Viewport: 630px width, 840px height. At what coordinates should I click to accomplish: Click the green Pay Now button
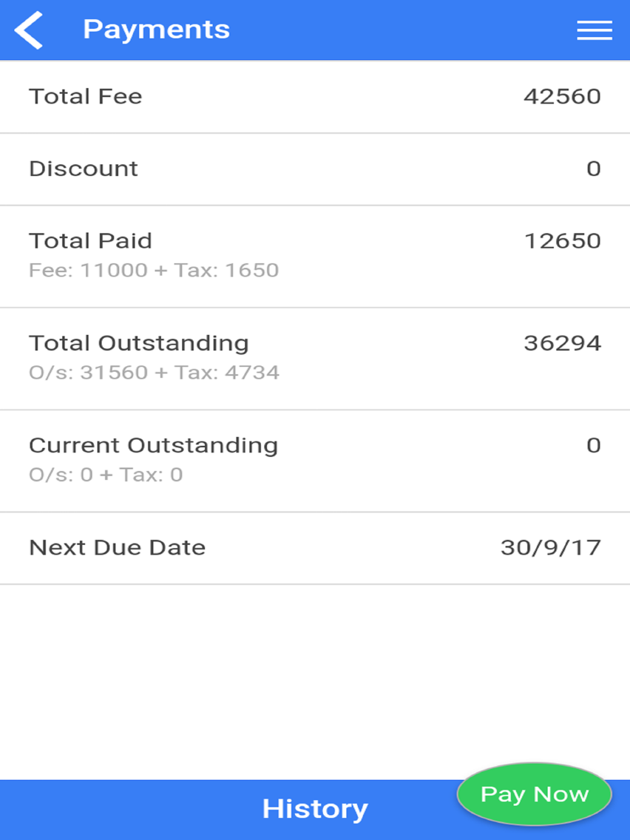(x=534, y=794)
